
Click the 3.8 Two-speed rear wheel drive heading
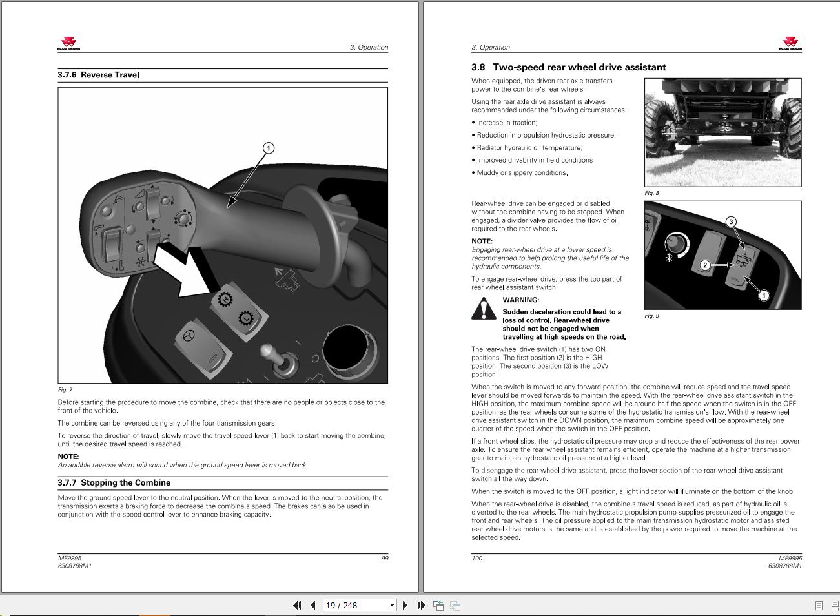[568, 67]
